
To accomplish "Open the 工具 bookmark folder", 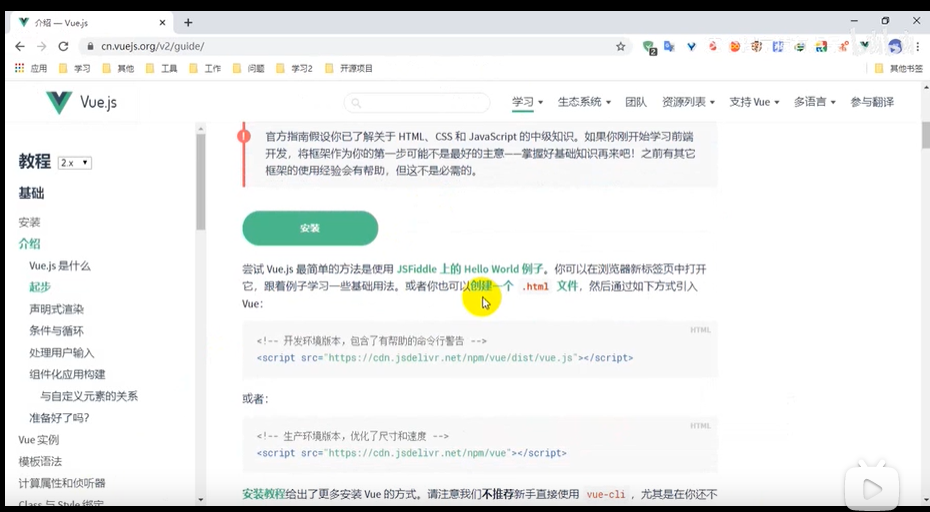I will pos(162,68).
